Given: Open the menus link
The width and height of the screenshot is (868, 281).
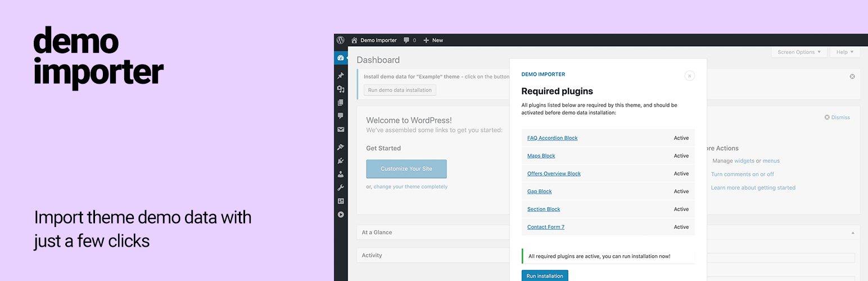Looking at the screenshot, I should point(771,161).
